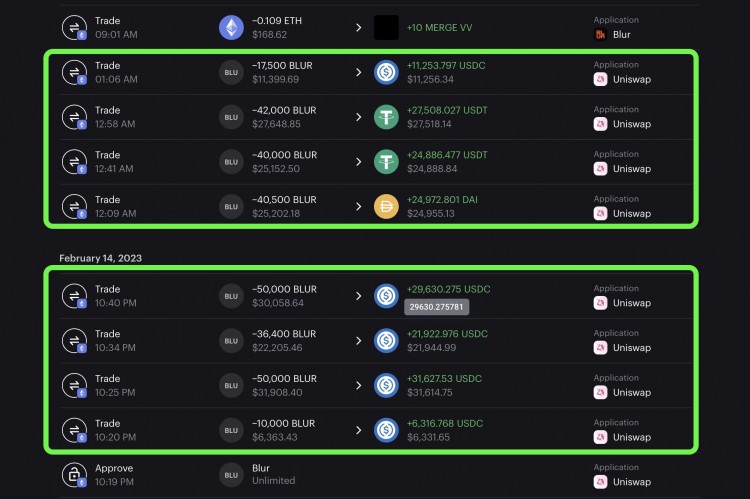Click the black MERGE VV thumbnail
The height and width of the screenshot is (499, 750).
(x=386, y=27)
